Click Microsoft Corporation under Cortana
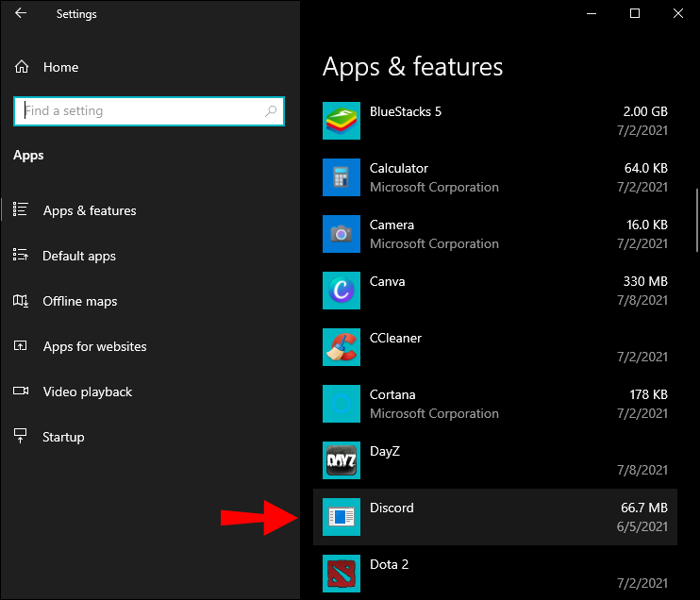The image size is (700, 600). coord(434,414)
